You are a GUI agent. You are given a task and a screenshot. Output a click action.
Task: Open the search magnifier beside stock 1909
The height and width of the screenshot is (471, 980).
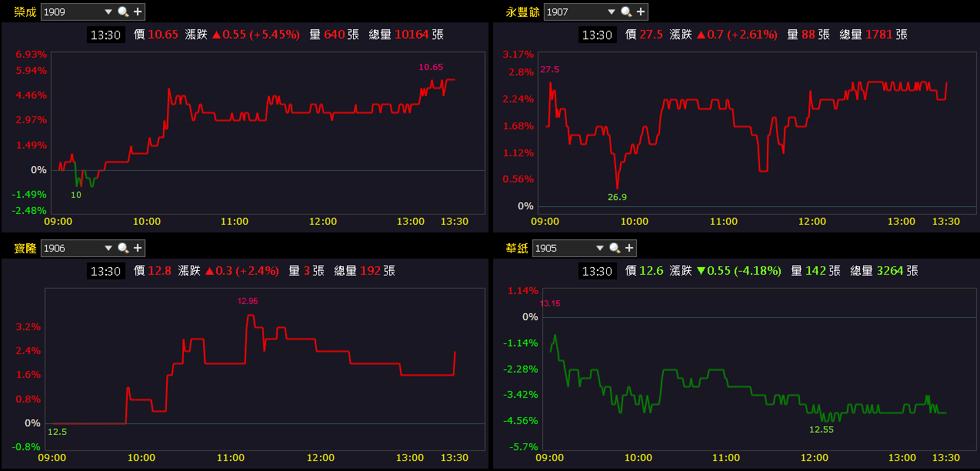click(123, 12)
